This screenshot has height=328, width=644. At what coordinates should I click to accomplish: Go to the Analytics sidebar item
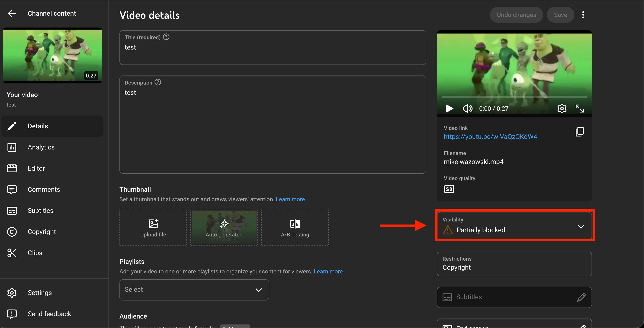41,147
